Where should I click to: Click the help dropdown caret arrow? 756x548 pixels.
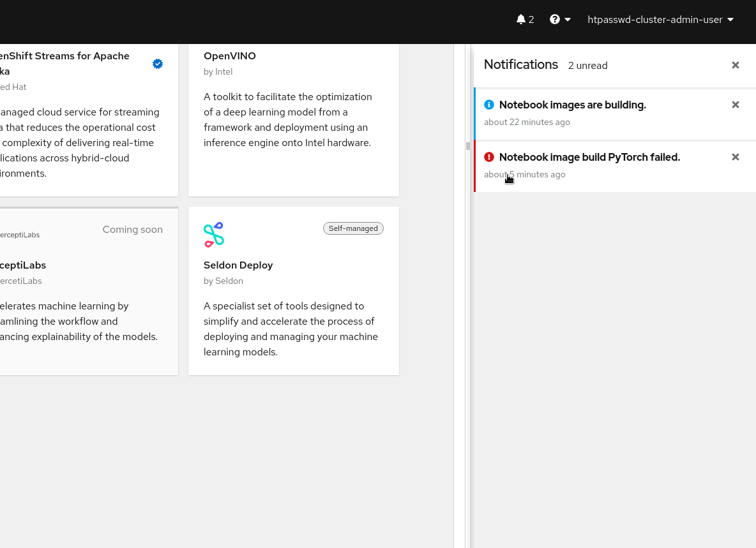[568, 20]
